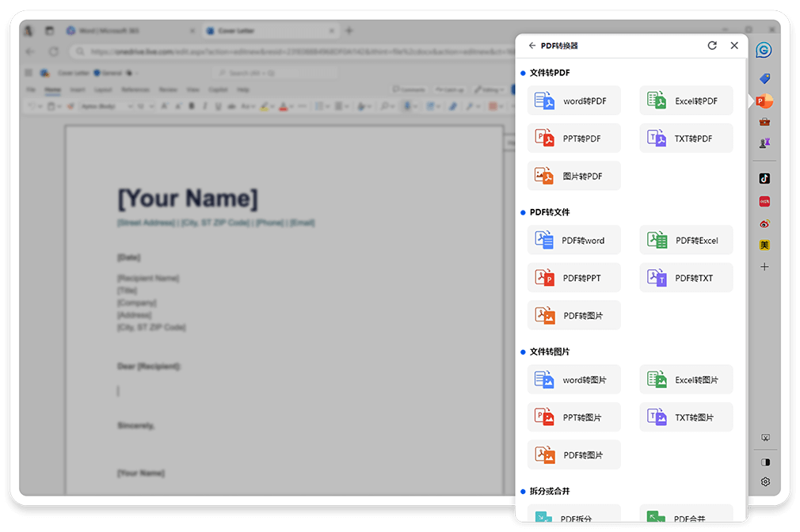Go back using the PDF转换器 arrow
Image resolution: width=800 pixels, height=532 pixels.
532,46
